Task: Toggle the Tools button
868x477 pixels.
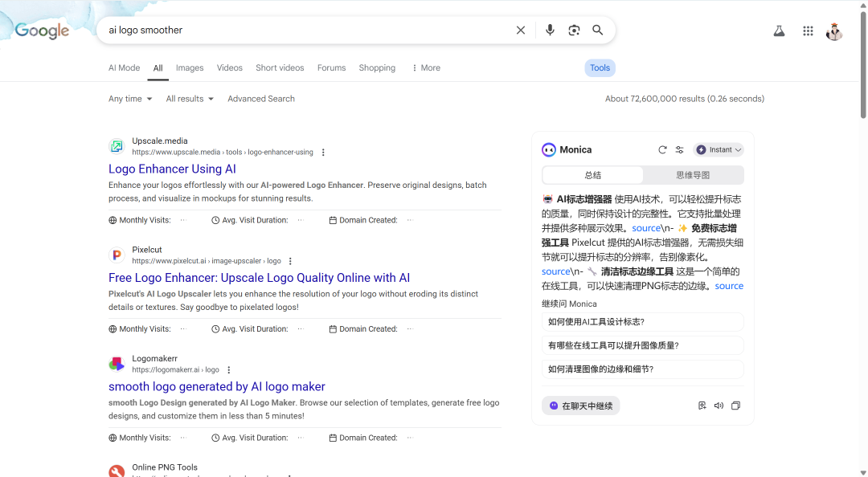Action: pyautogui.click(x=600, y=67)
